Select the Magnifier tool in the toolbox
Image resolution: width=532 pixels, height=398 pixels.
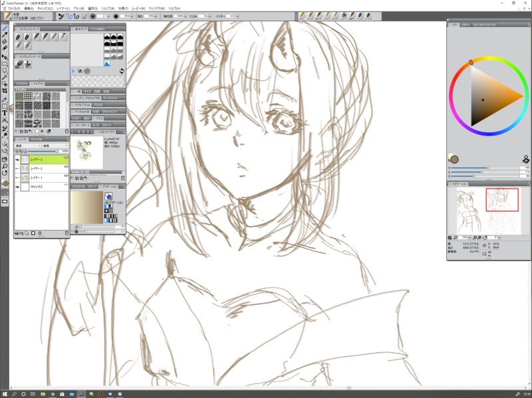[5, 166]
